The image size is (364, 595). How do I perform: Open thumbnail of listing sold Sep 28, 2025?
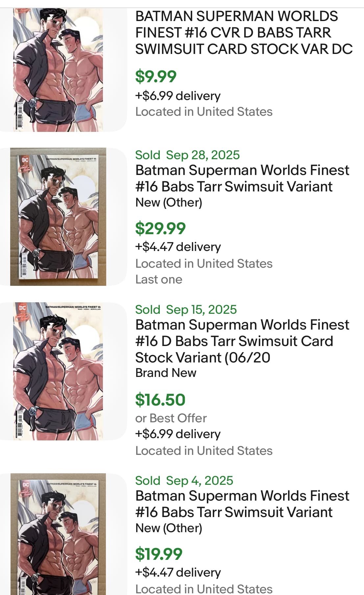(x=58, y=216)
